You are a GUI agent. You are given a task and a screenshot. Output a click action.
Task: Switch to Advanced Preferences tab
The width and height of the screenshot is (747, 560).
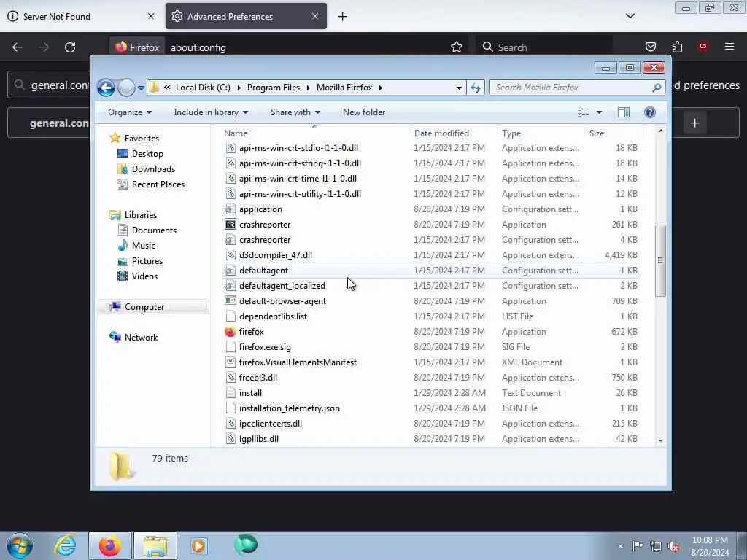click(246, 16)
